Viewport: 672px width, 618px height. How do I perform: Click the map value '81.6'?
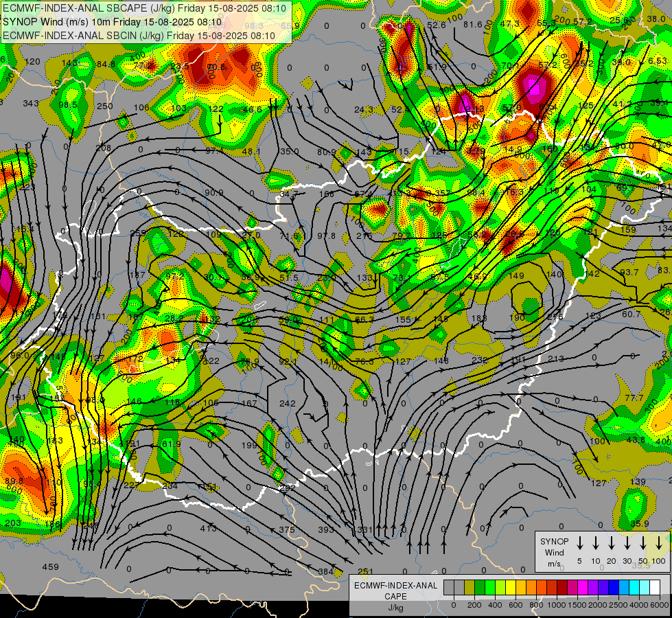point(473,25)
